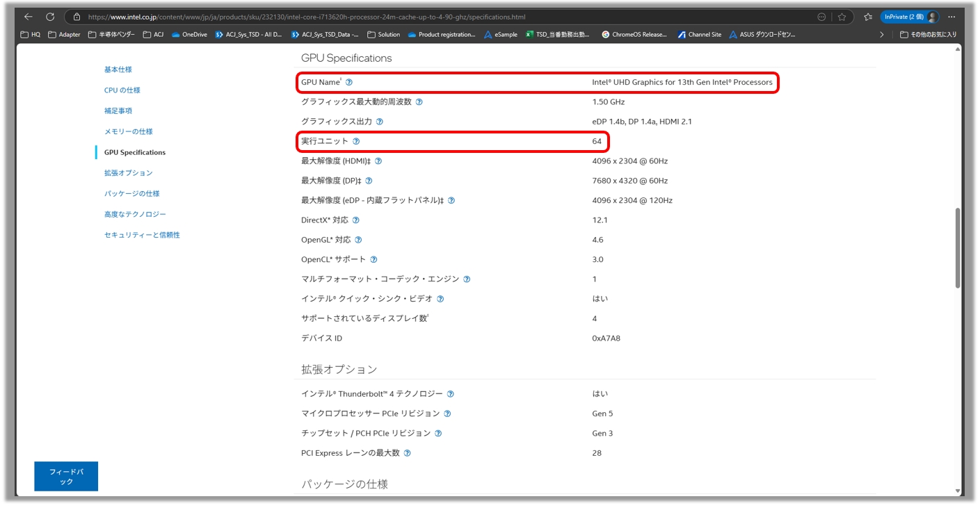Open the HQ bookmarks folder
This screenshot has width=980, height=508.
(31, 34)
